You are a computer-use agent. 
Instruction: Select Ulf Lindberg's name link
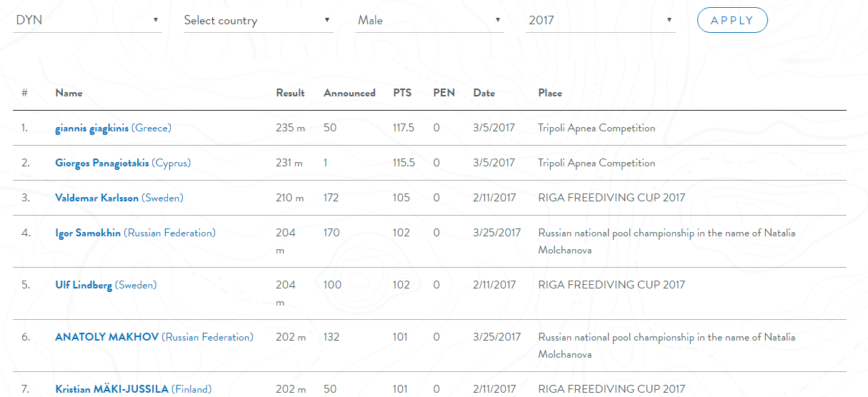click(84, 285)
